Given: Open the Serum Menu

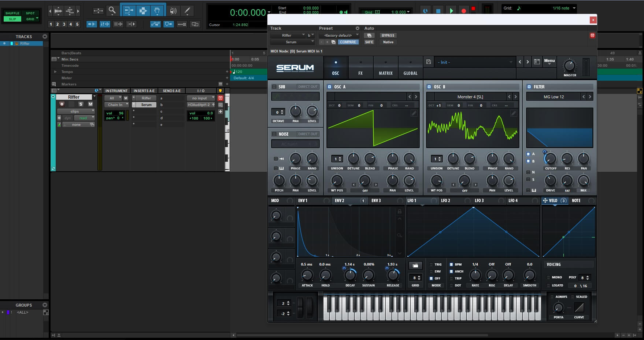Looking at the screenshot, I should [549, 62].
